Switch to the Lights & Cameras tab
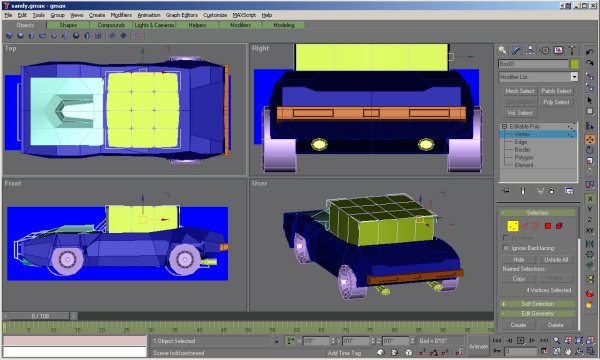Image resolution: width=600 pixels, height=360 pixels. (154, 25)
